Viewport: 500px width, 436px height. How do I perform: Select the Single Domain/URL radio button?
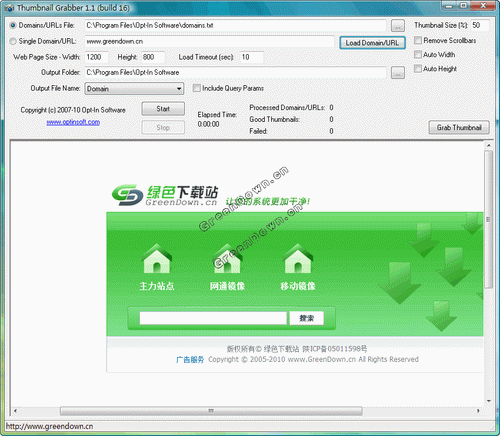click(x=13, y=41)
